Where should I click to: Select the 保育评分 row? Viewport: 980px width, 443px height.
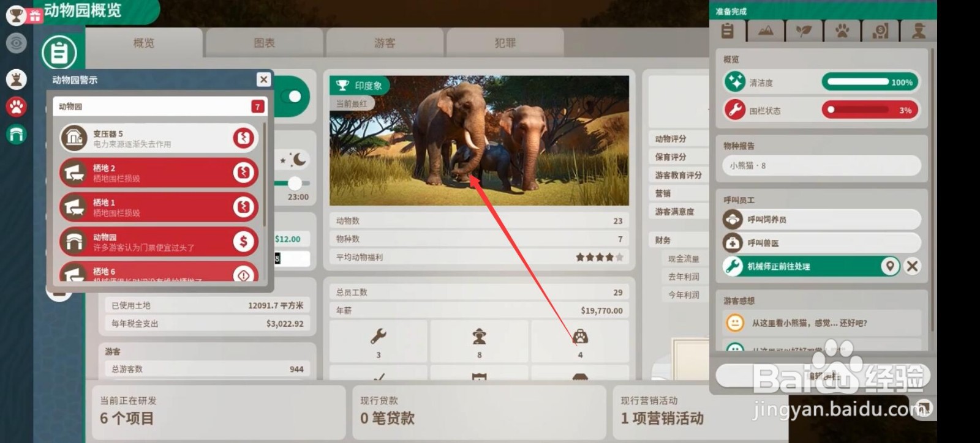pos(677,157)
